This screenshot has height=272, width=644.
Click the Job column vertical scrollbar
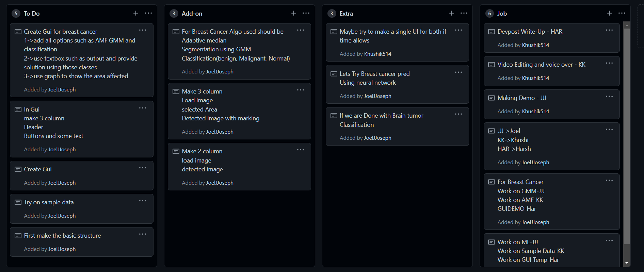coord(627,136)
